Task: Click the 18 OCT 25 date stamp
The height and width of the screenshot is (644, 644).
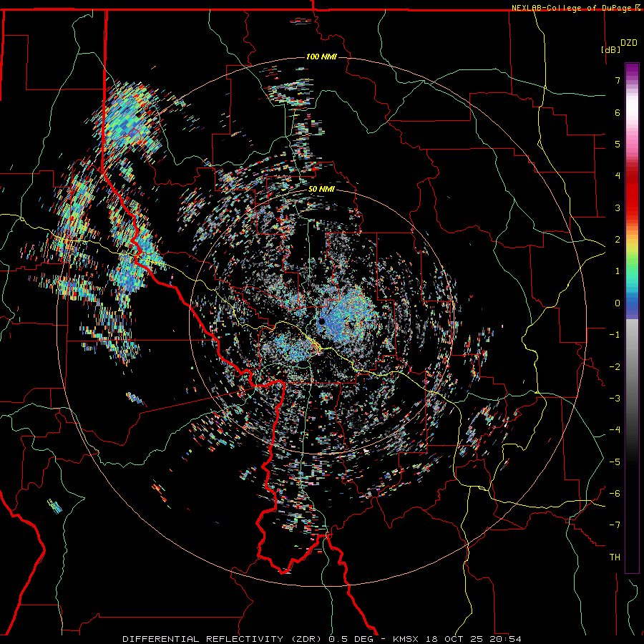Action: (457, 639)
